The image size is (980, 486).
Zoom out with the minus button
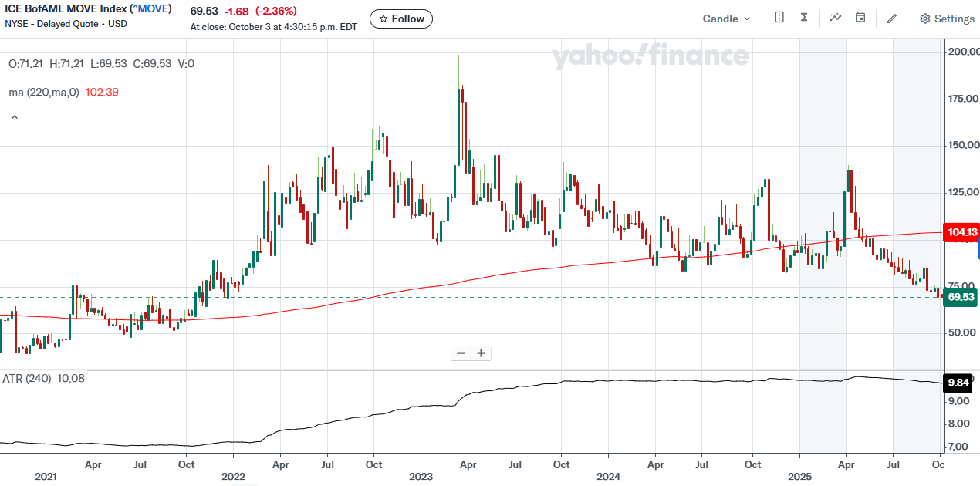pyautogui.click(x=461, y=353)
